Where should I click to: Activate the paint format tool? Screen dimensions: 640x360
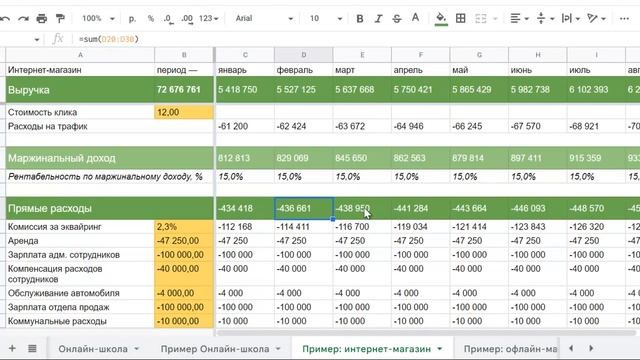tap(60, 18)
